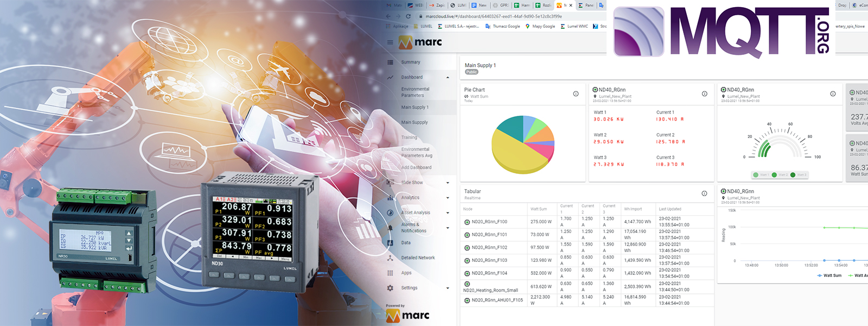Switch to the New document browser tab

(480, 5)
